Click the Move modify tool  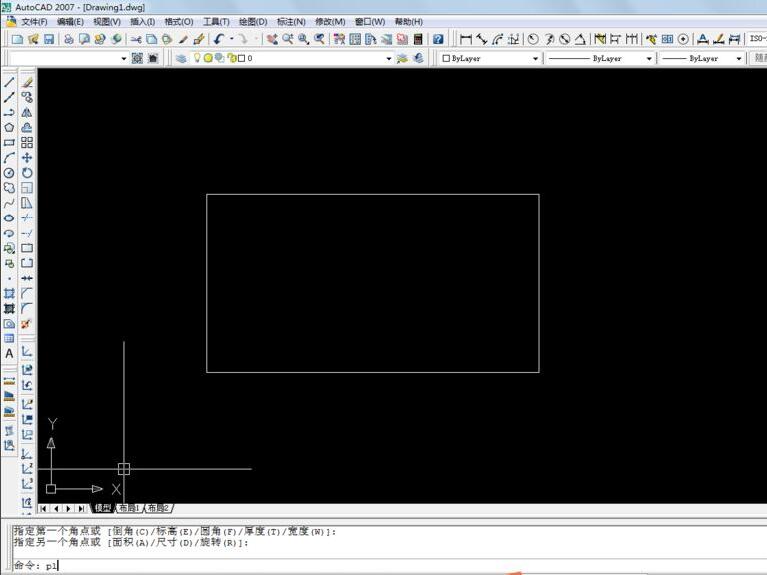pyautogui.click(x=27, y=158)
